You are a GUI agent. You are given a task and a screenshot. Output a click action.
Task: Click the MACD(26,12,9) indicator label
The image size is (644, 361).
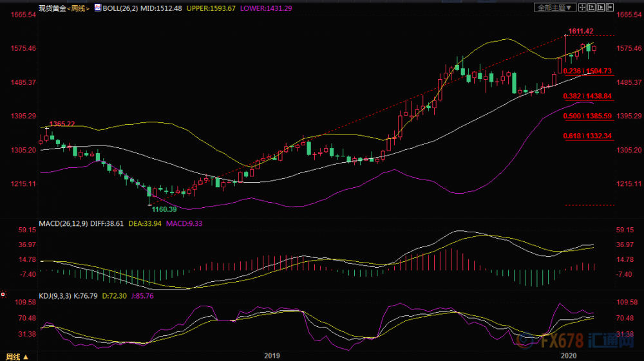(63, 223)
